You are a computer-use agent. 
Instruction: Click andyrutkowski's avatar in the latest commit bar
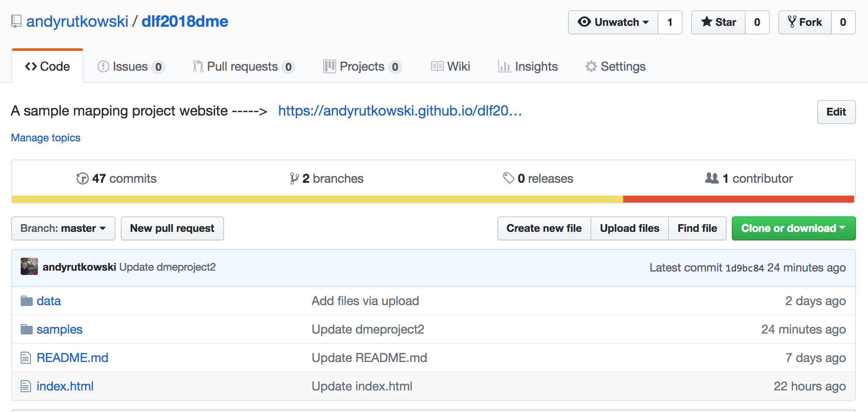pyautogui.click(x=29, y=267)
